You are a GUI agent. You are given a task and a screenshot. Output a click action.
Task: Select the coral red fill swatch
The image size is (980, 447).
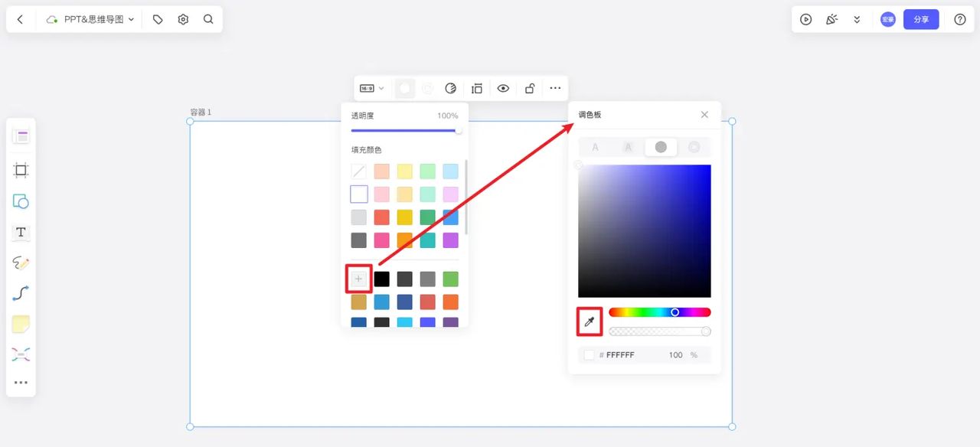click(x=381, y=217)
